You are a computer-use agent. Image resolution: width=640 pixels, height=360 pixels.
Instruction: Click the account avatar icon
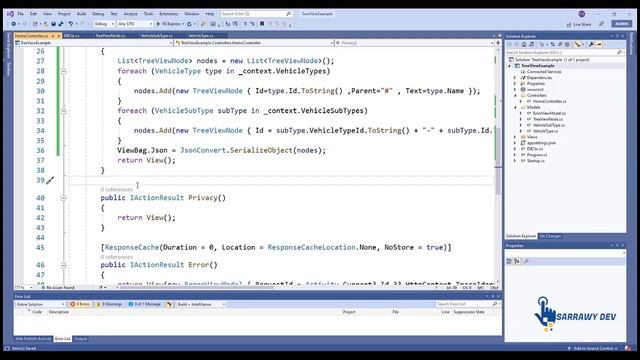pyautogui.click(x=582, y=14)
